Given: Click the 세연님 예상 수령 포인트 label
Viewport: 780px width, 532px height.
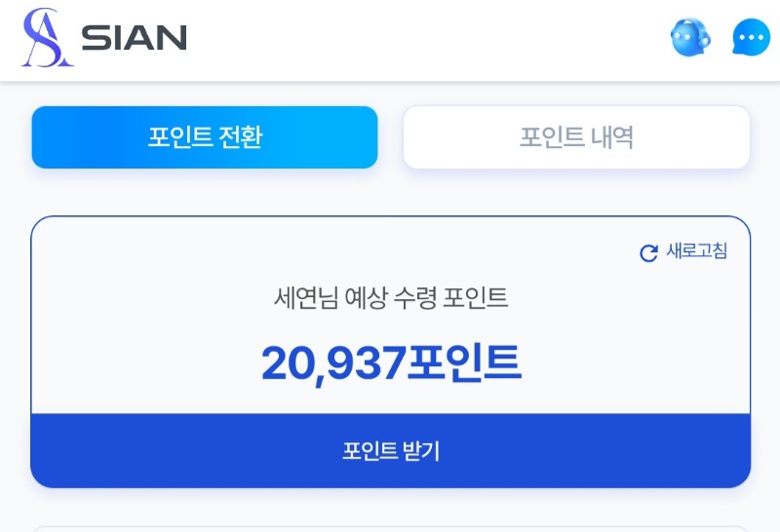Looking at the screenshot, I should pos(391,298).
